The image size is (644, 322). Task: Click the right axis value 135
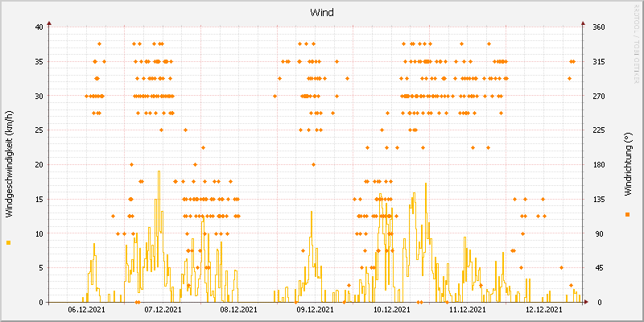600,199
